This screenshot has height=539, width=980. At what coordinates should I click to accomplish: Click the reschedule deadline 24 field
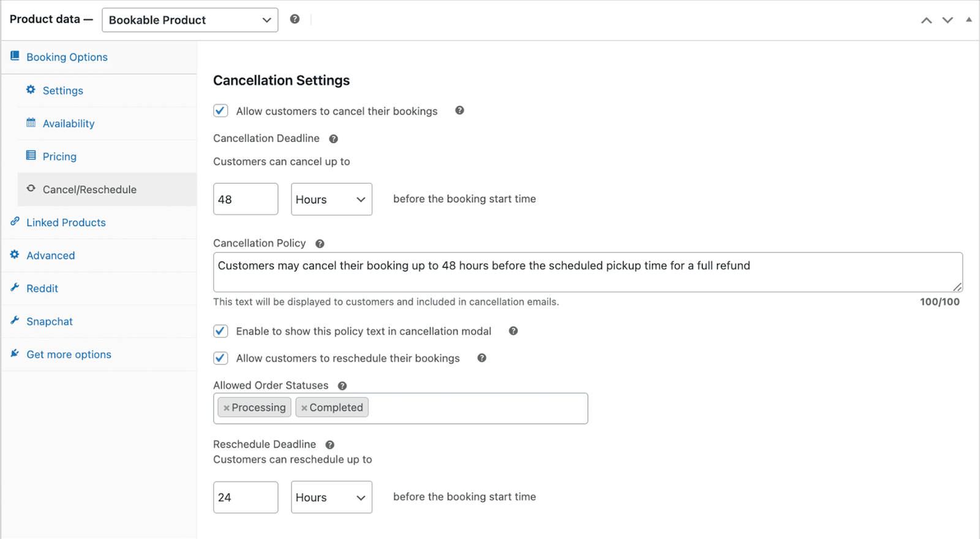[x=246, y=497]
